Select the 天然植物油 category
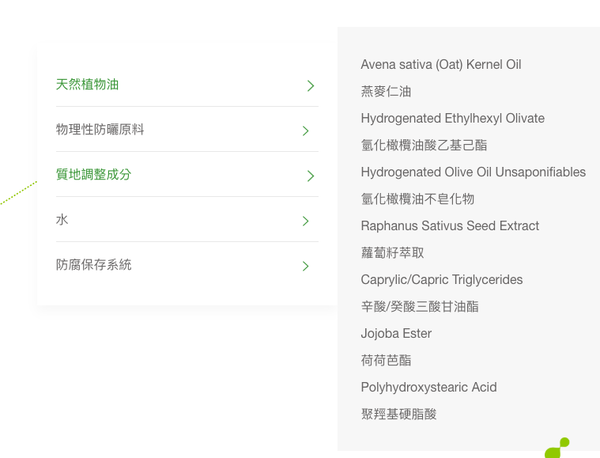 [x=88, y=85]
